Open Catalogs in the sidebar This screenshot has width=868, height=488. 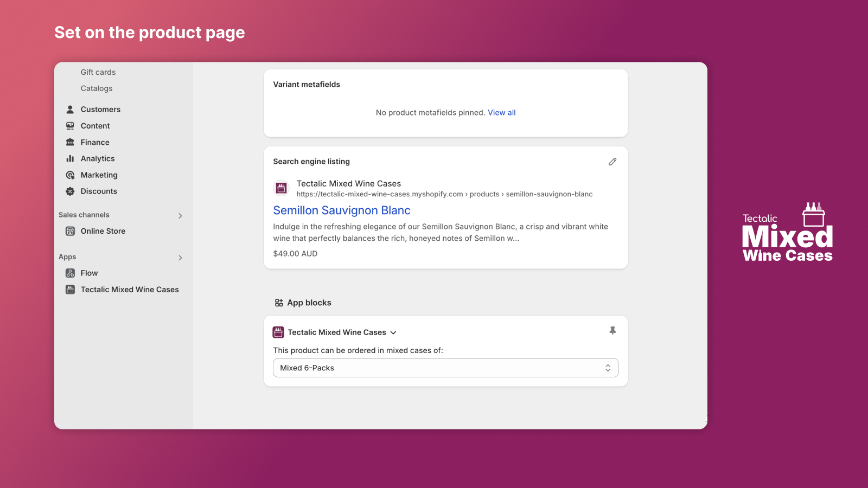[97, 88]
